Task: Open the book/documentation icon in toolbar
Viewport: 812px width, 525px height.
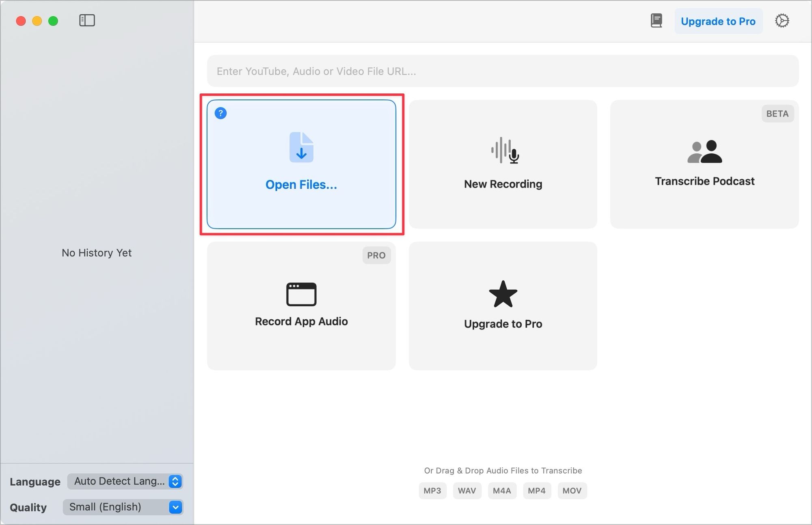Action: click(x=656, y=21)
